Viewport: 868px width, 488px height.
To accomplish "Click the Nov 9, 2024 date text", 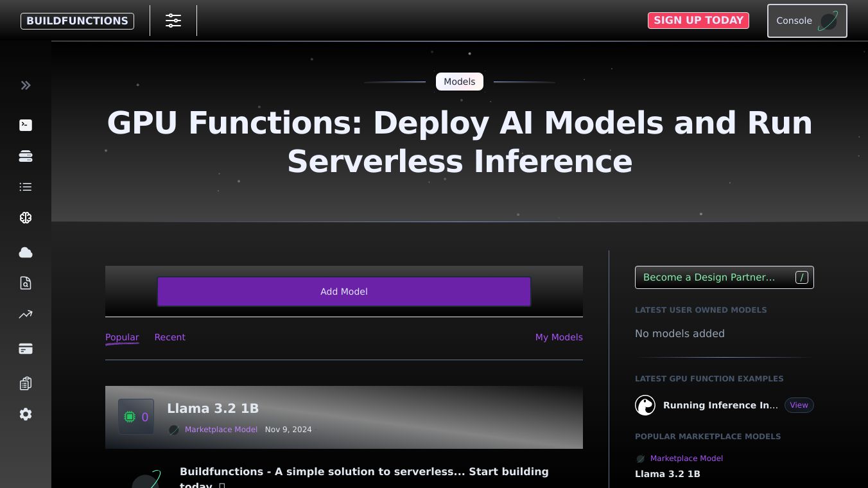I will pyautogui.click(x=288, y=430).
